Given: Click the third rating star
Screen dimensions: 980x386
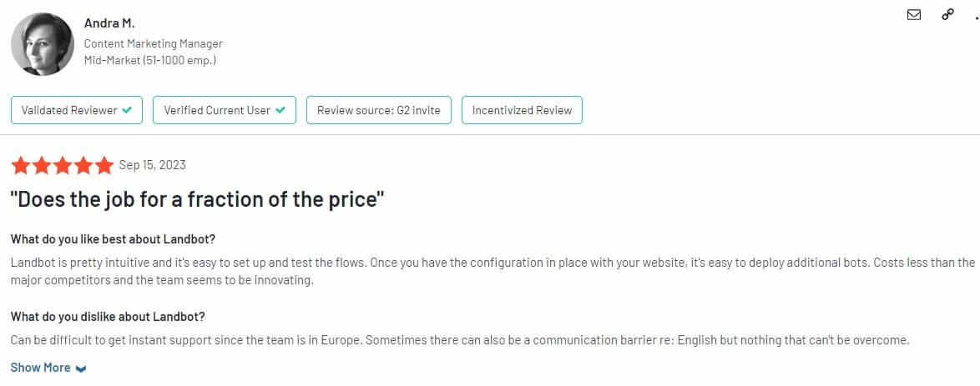Looking at the screenshot, I should 63,166.
